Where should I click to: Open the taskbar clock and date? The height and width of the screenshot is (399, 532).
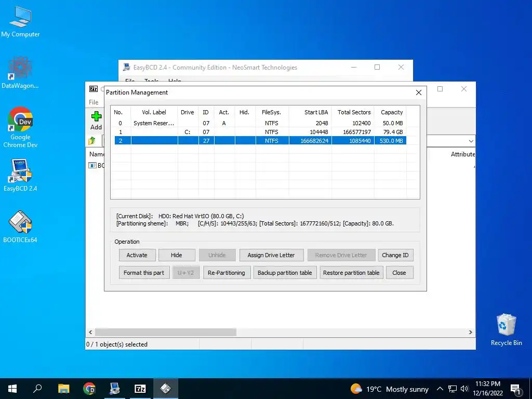pyautogui.click(x=488, y=389)
